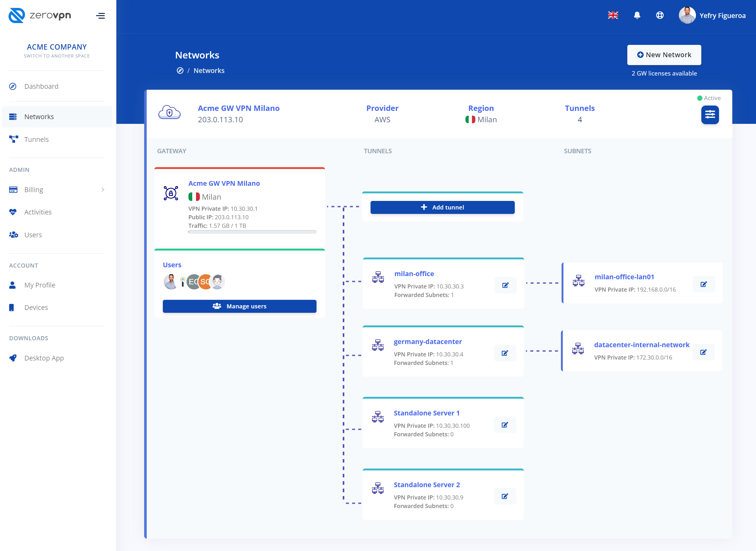The height and width of the screenshot is (551, 756).
Task: Edit the datacenter-internal-network subnet
Action: tap(703, 352)
